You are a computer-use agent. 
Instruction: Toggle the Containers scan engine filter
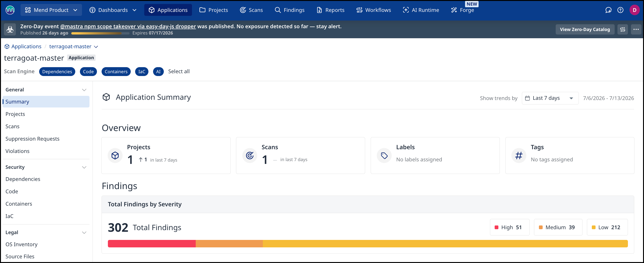click(116, 72)
